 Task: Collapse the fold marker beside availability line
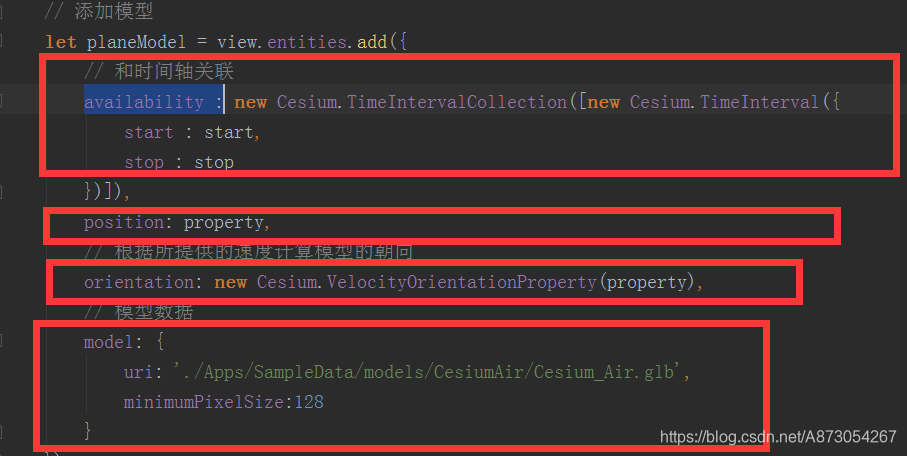(x=2, y=101)
